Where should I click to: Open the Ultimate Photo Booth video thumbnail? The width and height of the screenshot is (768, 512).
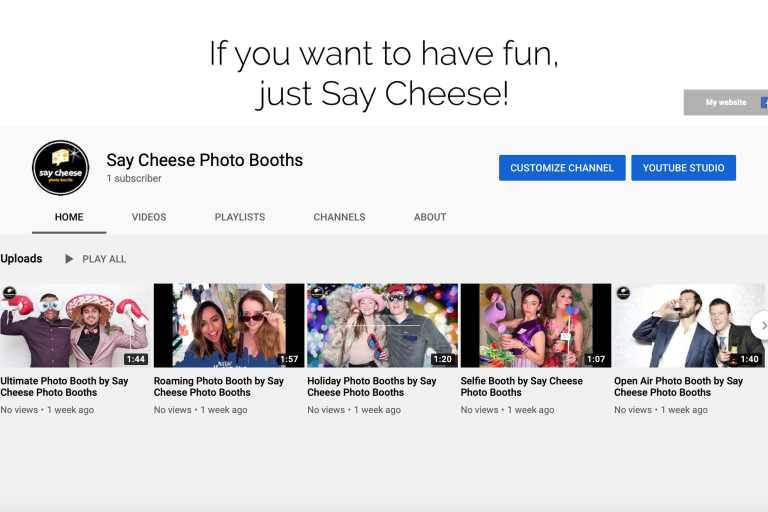coord(75,325)
